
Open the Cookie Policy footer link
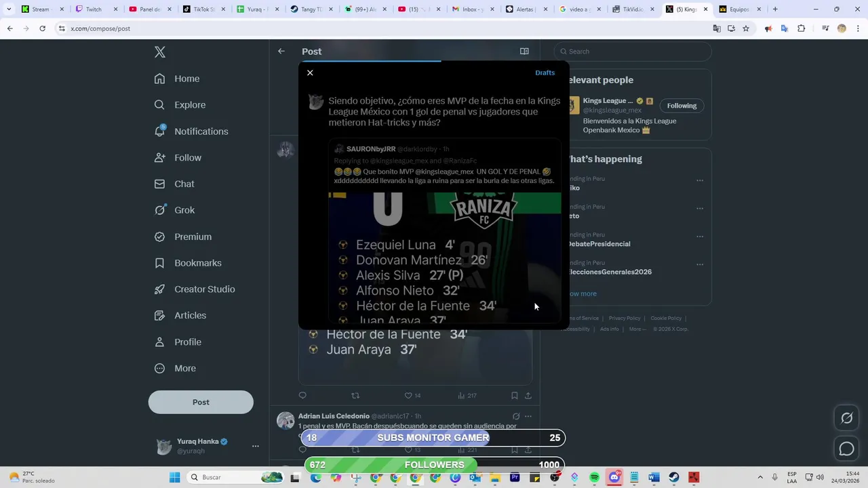pyautogui.click(x=666, y=318)
